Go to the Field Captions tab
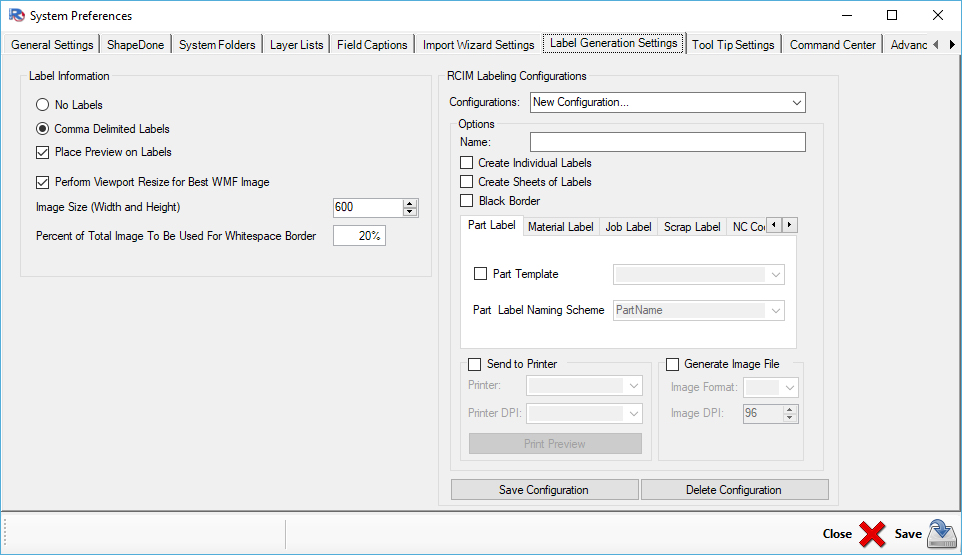Screen dimensions: 962x555 pos(372,45)
